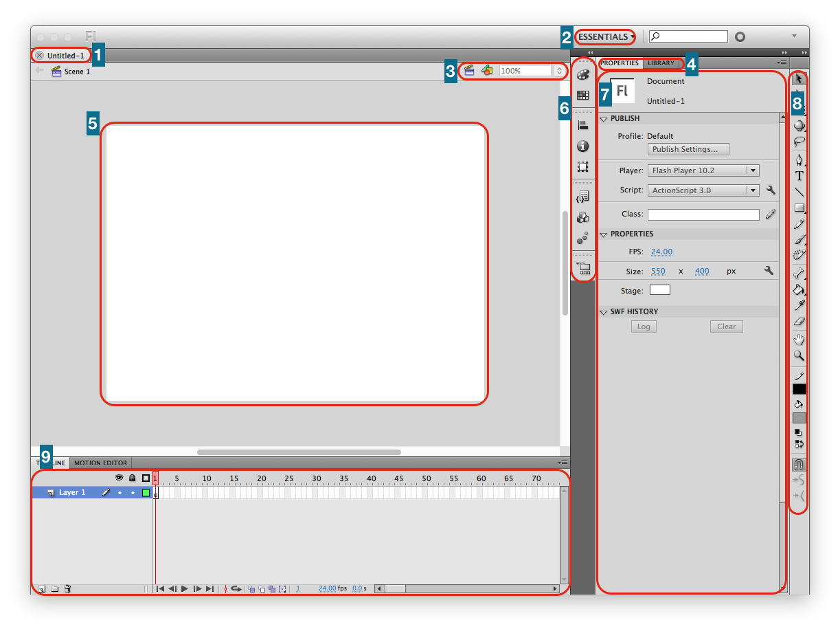Choose the Zoom tool
The image size is (840, 631).
pos(799,356)
